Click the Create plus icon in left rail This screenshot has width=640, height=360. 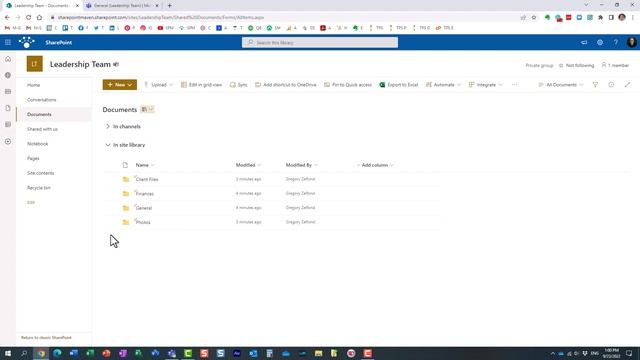point(8,142)
